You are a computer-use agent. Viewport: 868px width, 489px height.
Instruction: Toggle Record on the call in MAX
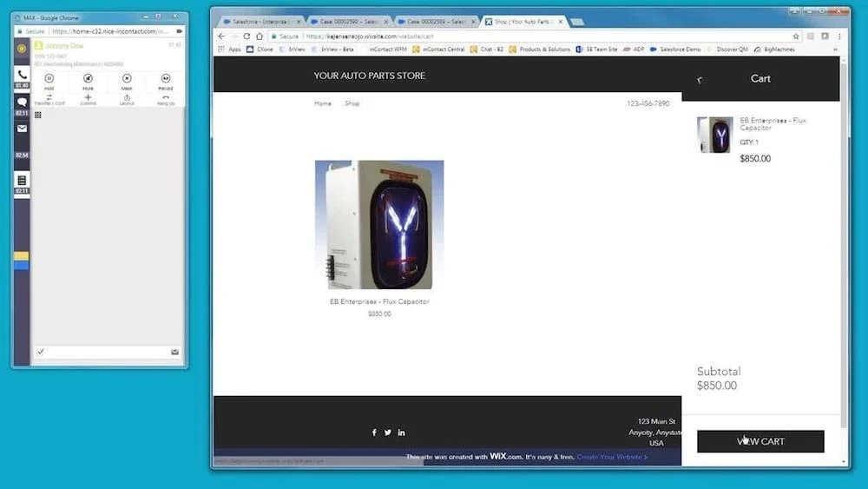tap(166, 82)
